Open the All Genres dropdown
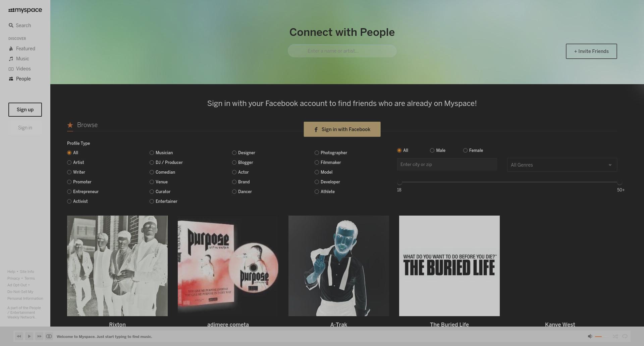 click(x=562, y=165)
